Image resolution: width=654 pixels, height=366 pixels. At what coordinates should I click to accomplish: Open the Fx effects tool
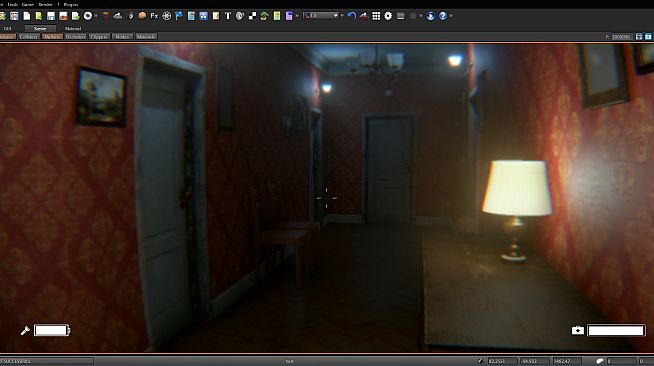154,16
